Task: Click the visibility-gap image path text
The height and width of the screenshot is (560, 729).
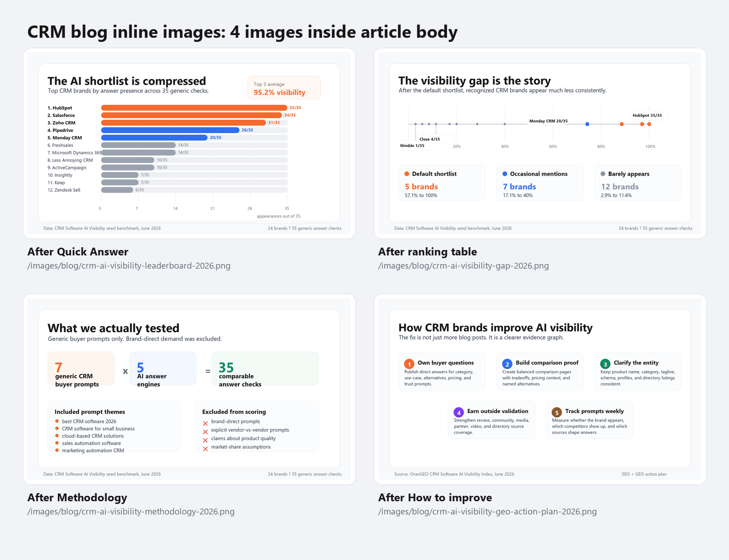Action: [463, 265]
